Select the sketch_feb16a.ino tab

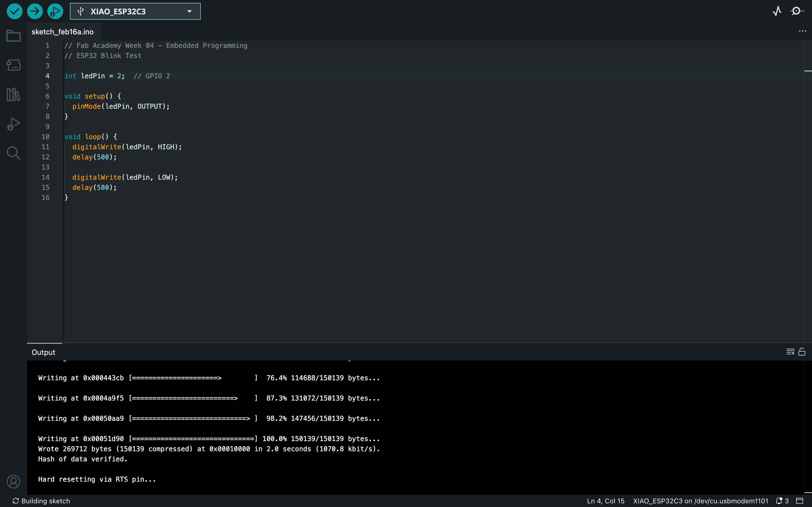[x=63, y=32]
